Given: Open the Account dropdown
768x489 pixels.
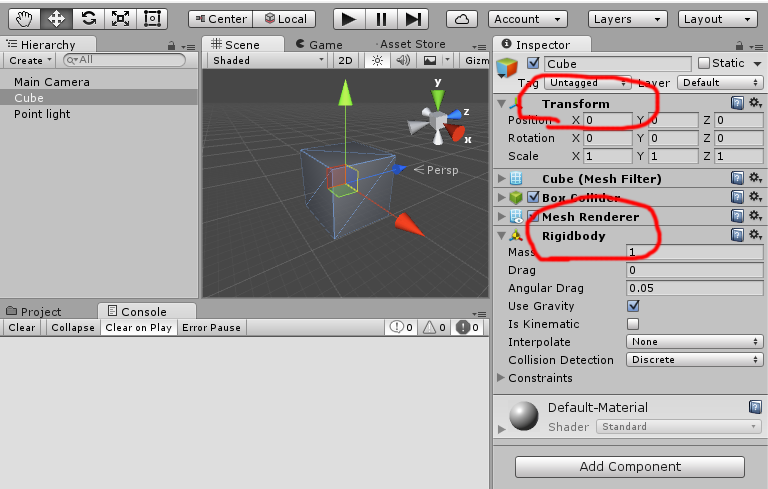Looking at the screenshot, I should point(528,19).
